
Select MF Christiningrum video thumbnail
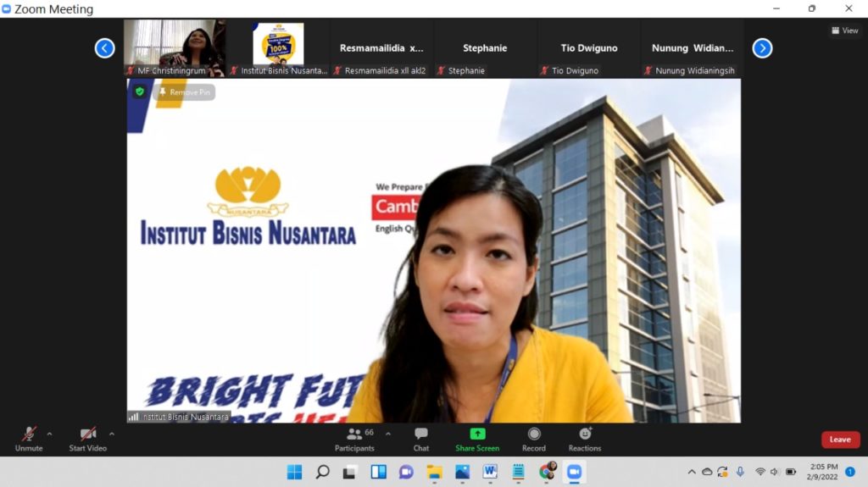click(175, 48)
